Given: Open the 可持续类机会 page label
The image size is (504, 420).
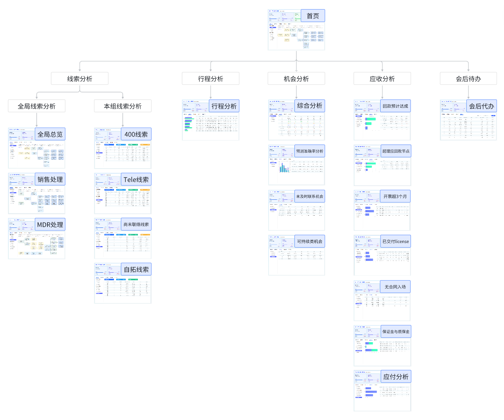Looking at the screenshot, I should coord(310,241).
